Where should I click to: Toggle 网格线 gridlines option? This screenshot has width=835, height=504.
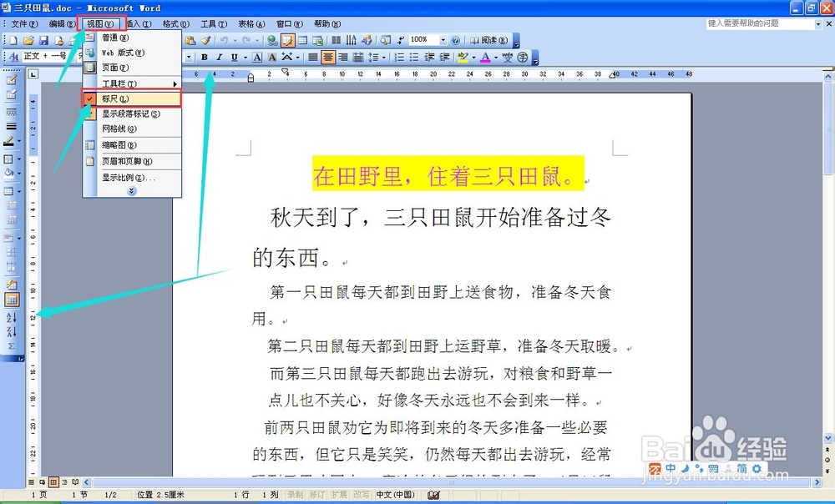pos(132,129)
